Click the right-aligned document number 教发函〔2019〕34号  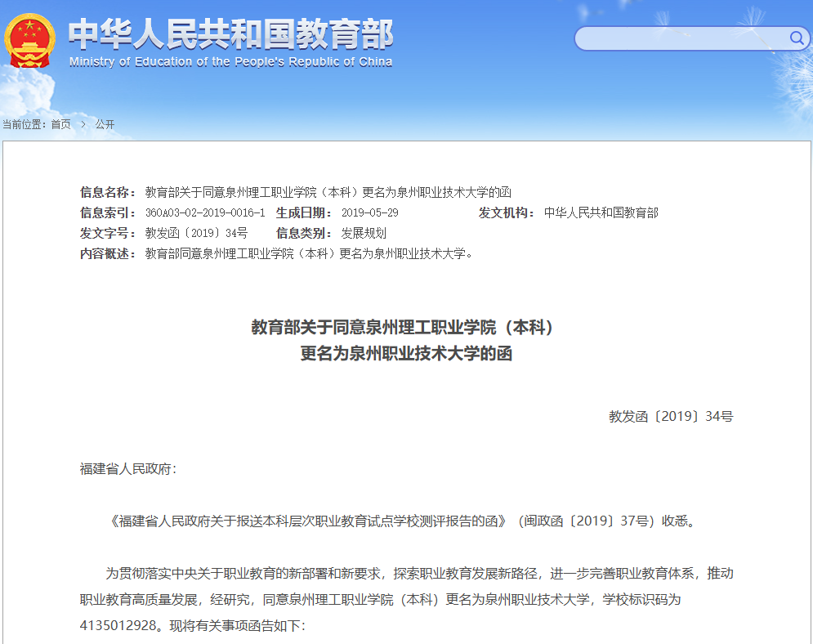click(671, 416)
